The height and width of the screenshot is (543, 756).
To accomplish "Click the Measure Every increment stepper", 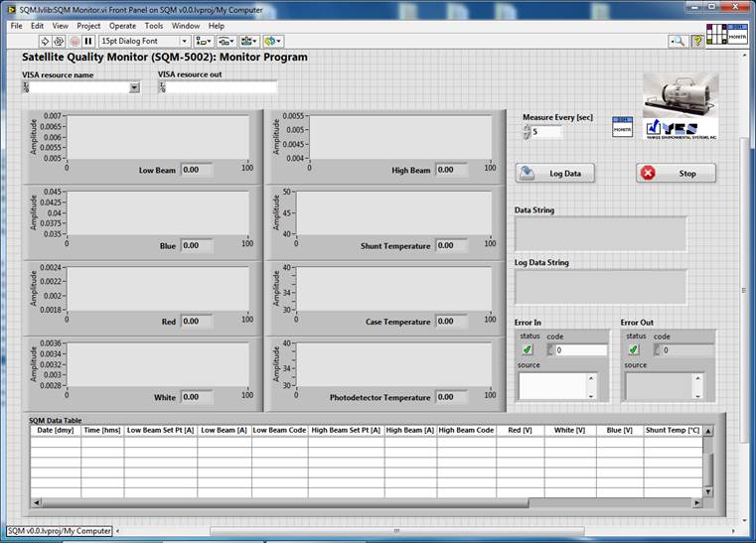I will point(527,127).
